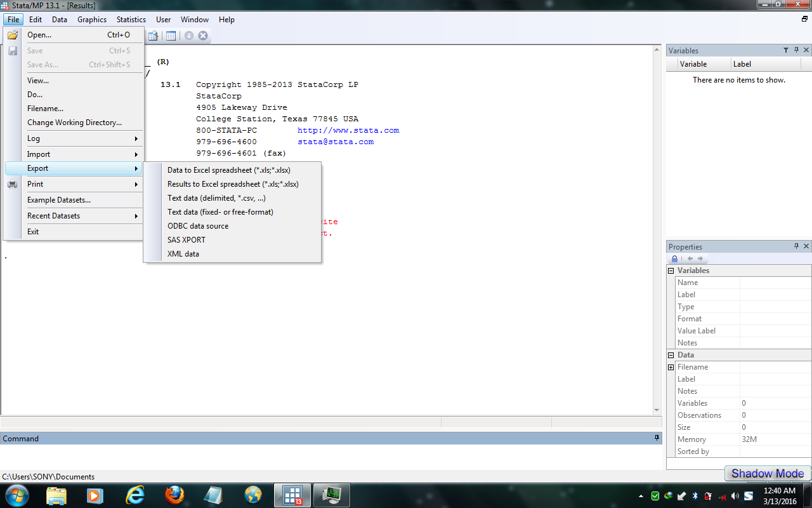Pin the Properties panel
The height and width of the screenshot is (508, 812).
coord(796,246)
